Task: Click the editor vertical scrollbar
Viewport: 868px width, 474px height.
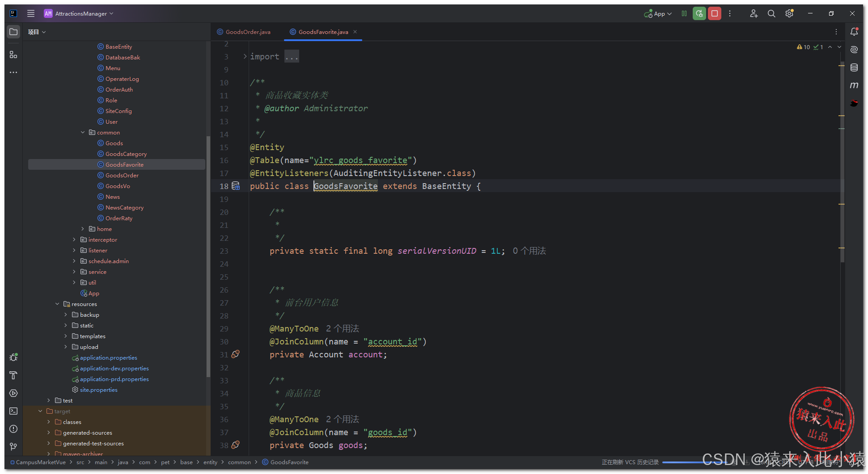Action: [842, 162]
